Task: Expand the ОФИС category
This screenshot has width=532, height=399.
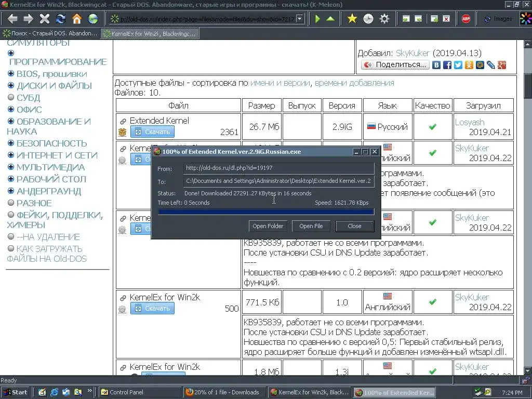Action: 11,109
